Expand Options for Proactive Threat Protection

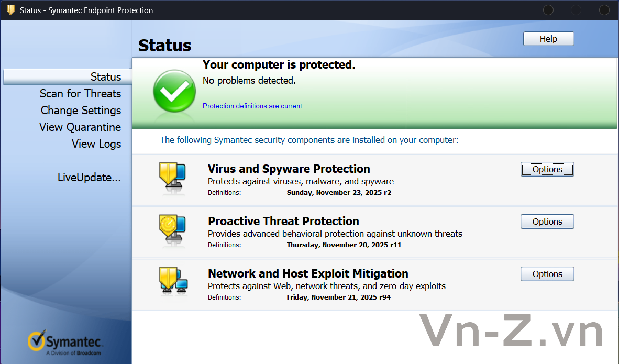coord(547,222)
